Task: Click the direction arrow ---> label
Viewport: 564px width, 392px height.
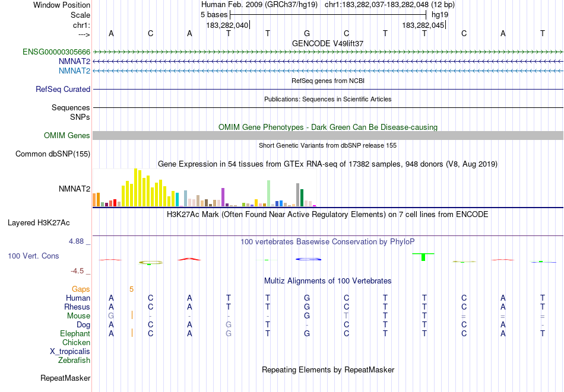Action: (84, 34)
